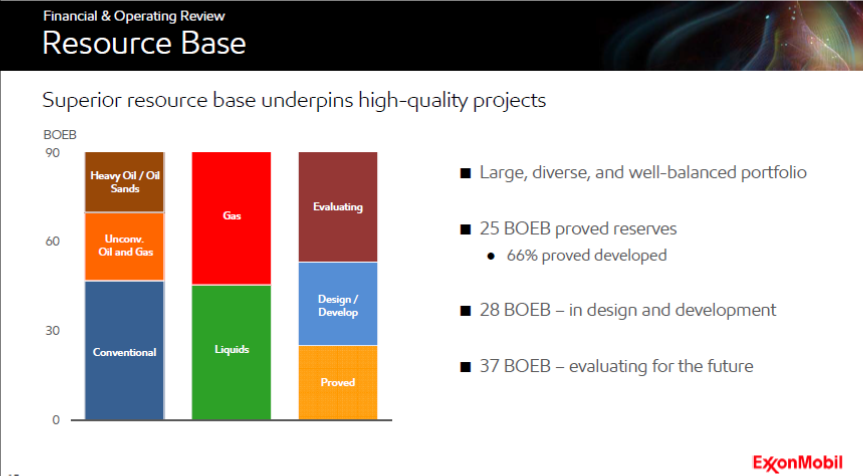Click the orange Unconv. Oil and Gas segment
The height and width of the screenshot is (476, 863).
click(x=124, y=246)
